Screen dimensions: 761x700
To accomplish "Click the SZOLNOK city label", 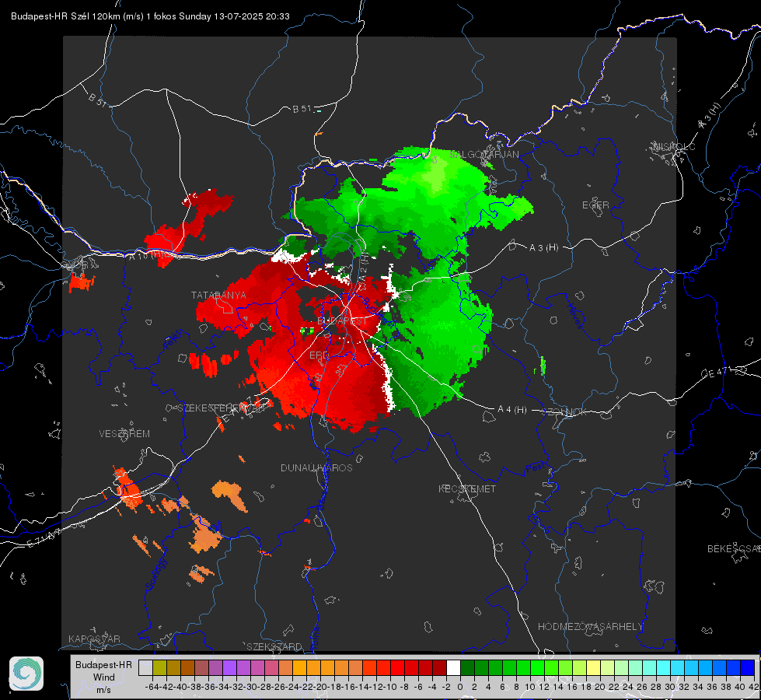I will pyautogui.click(x=564, y=412).
